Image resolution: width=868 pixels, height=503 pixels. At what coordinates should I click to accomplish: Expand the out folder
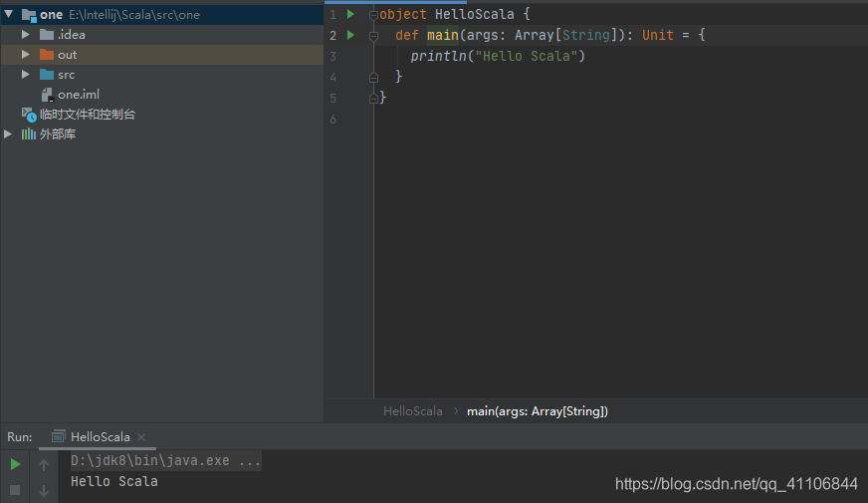coord(26,55)
